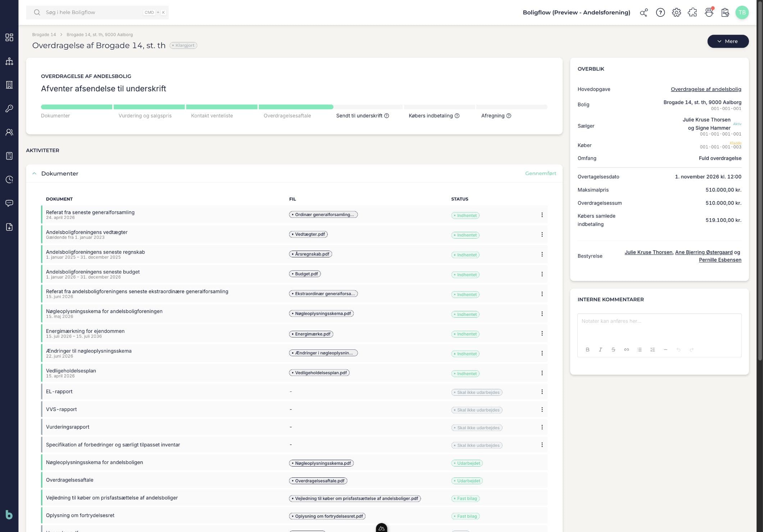763x532 pixels.
Task: Open the calculator icon in sidebar
Action: click(9, 156)
